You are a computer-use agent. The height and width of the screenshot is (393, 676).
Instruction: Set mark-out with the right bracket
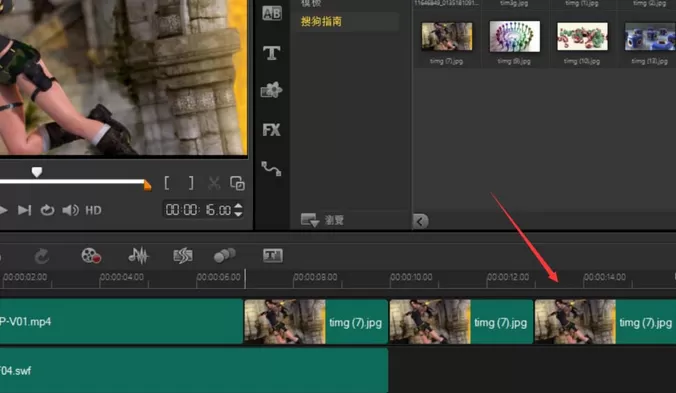coord(191,183)
